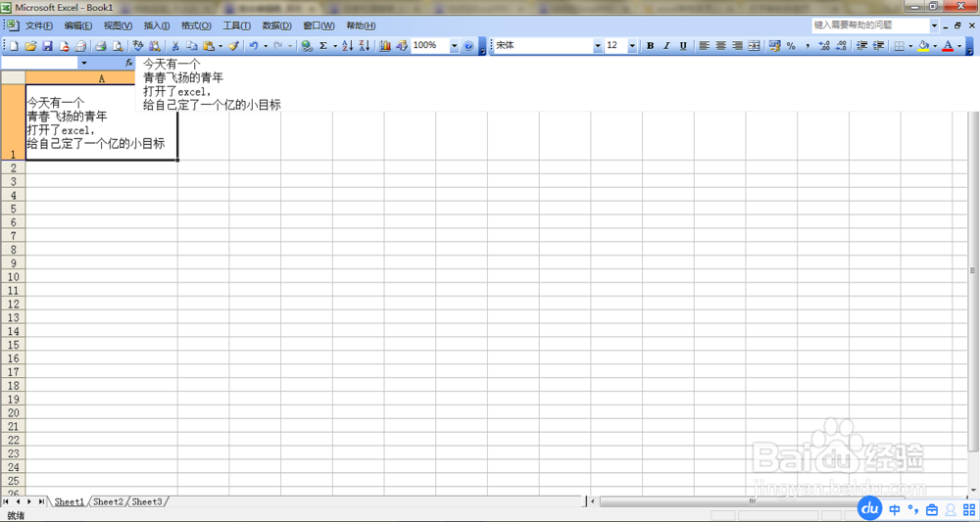Image resolution: width=980 pixels, height=522 pixels.
Task: Increase the cell indent
Action: click(x=878, y=46)
